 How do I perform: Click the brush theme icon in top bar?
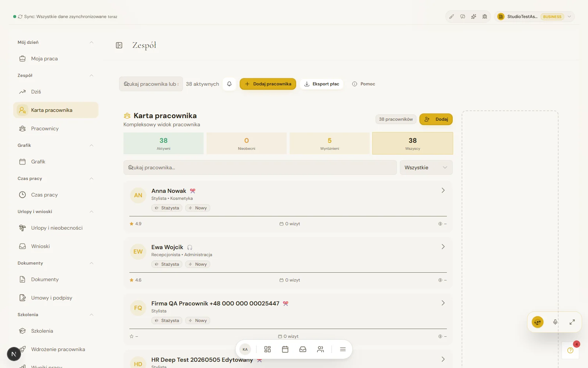coord(452,17)
